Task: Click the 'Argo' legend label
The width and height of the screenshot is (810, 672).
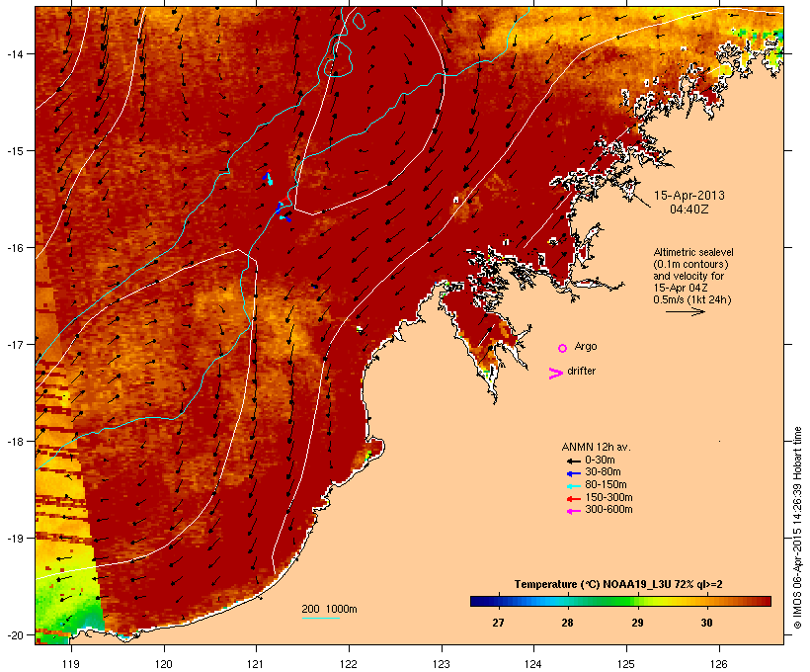Action: (x=586, y=346)
